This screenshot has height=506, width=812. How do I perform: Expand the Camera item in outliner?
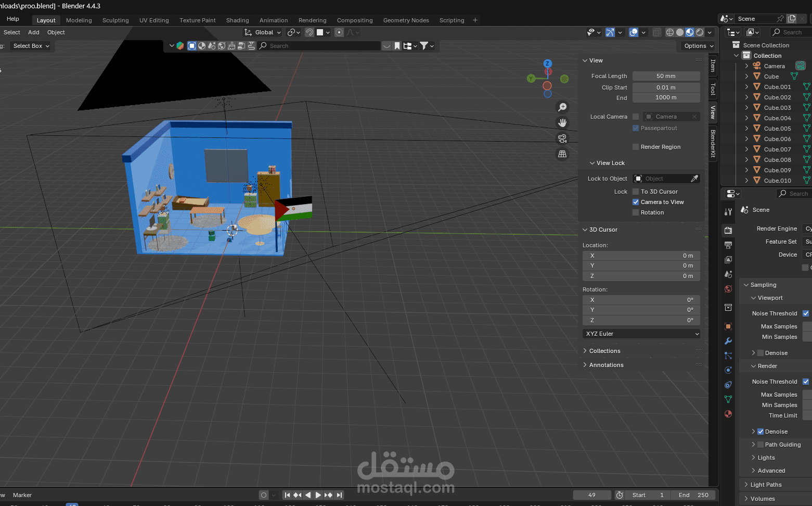coord(746,66)
